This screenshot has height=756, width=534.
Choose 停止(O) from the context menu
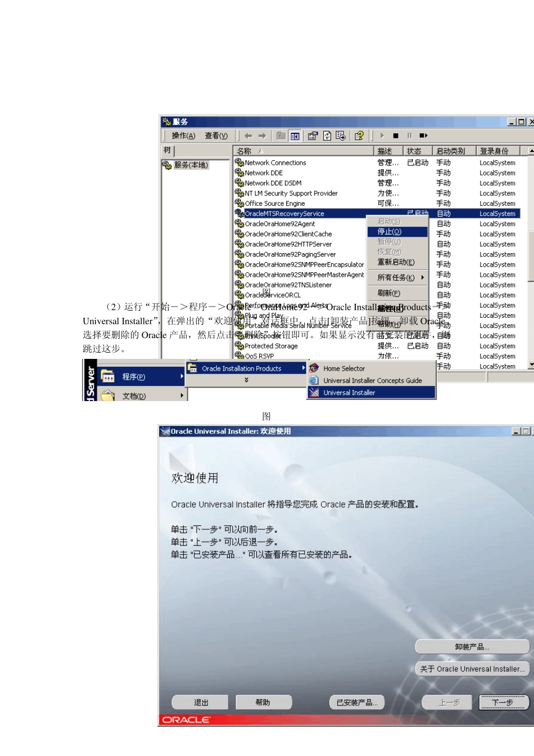pyautogui.click(x=397, y=232)
